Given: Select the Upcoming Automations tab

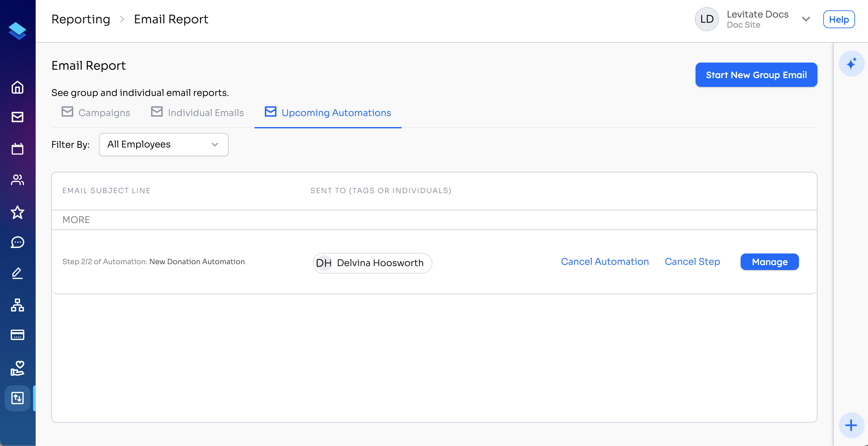Looking at the screenshot, I should [328, 113].
